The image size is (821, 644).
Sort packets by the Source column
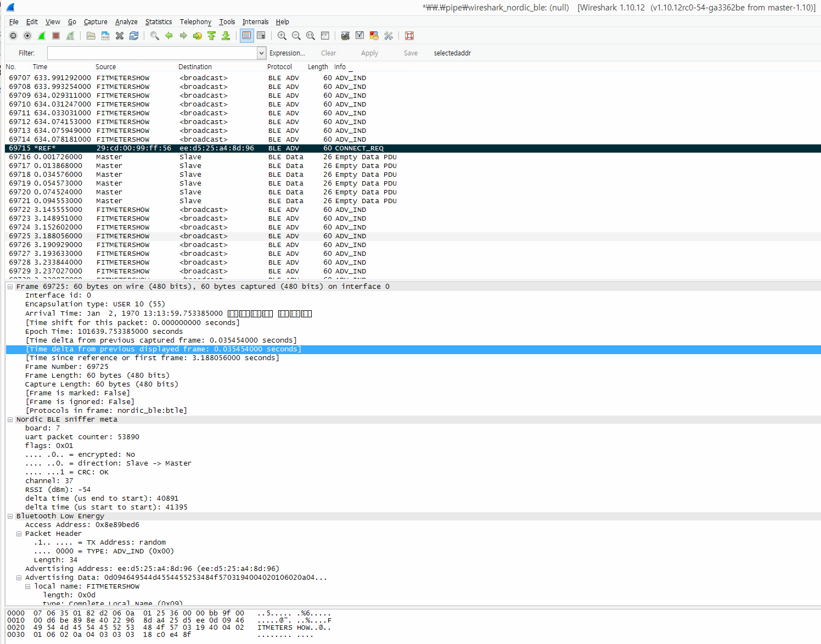tap(105, 67)
